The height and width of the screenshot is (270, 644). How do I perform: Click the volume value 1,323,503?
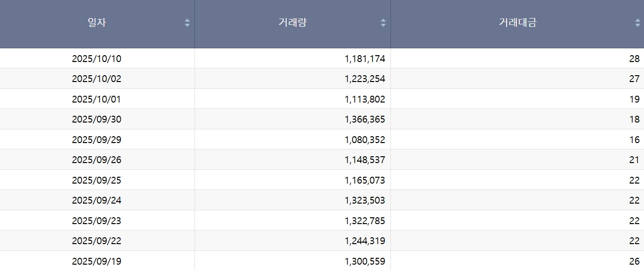(x=365, y=201)
